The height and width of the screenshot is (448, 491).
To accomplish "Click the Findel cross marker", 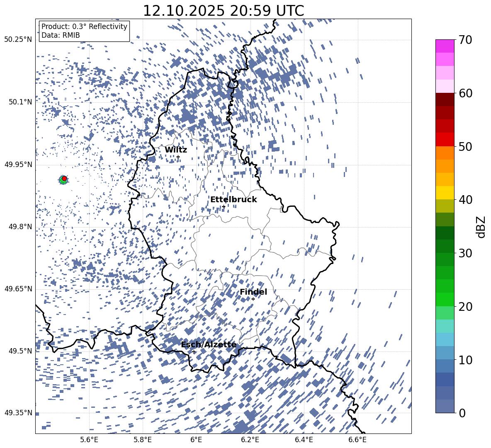I will pyautogui.click(x=253, y=299).
